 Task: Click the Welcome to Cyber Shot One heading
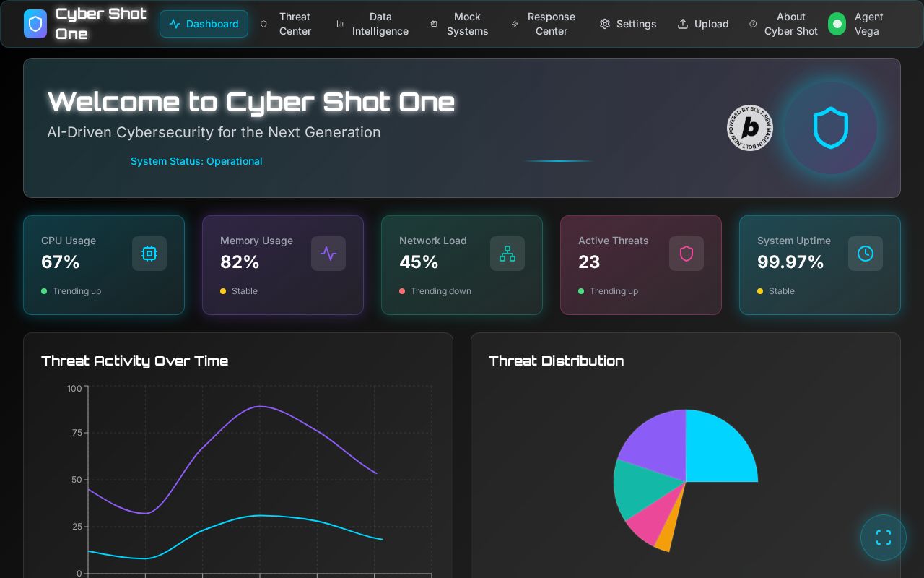[251, 102]
